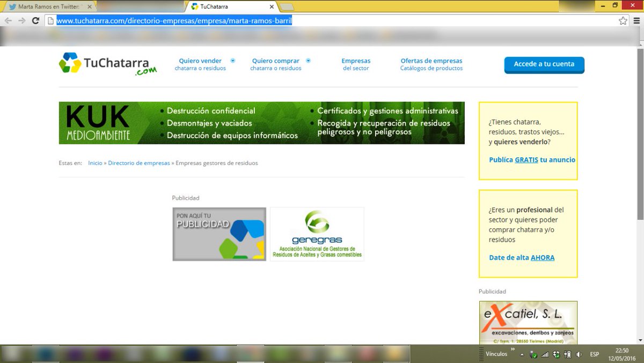644x363 pixels.
Task: Click the Vínculos toolbar label
Action: (x=496, y=355)
